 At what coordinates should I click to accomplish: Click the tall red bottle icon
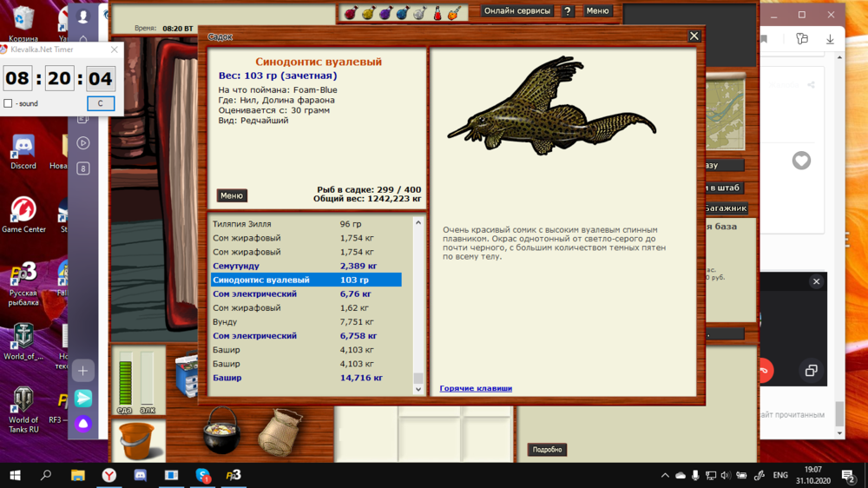(x=437, y=13)
